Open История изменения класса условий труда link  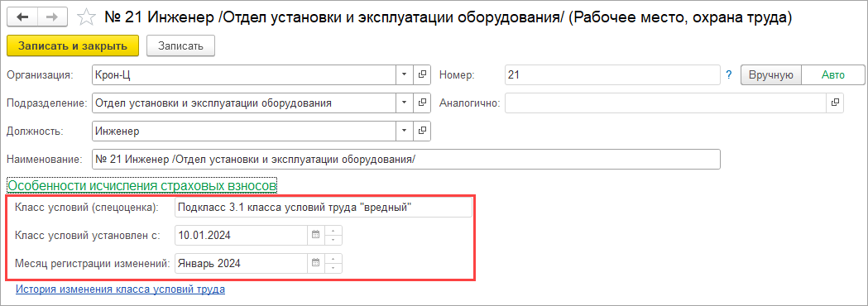pyautogui.click(x=120, y=289)
